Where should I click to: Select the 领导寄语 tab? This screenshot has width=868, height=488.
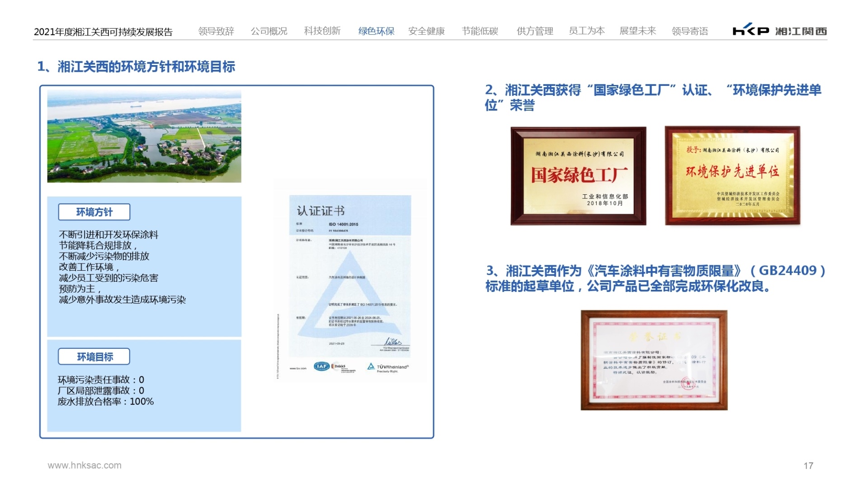[x=690, y=31]
